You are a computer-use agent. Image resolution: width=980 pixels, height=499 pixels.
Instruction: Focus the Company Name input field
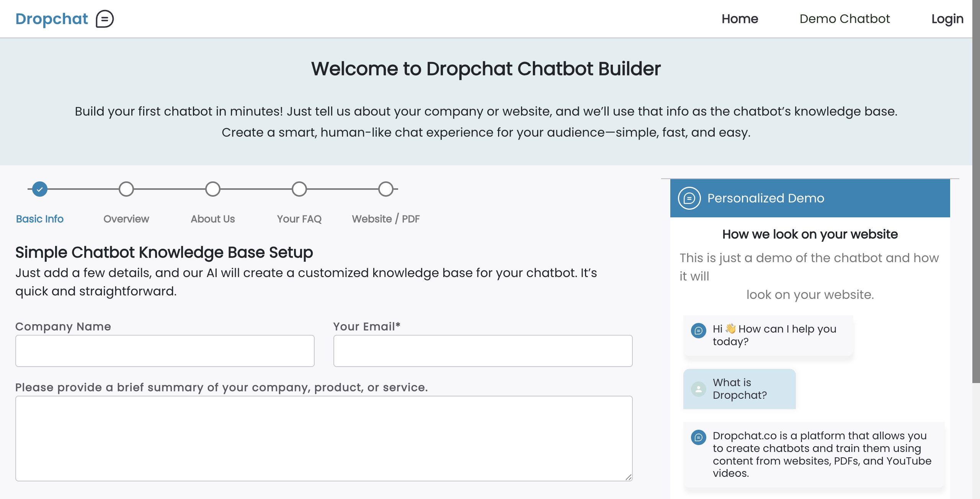tap(165, 351)
